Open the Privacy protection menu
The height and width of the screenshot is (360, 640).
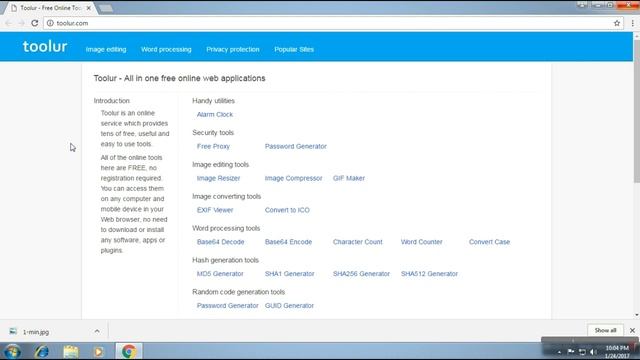[x=233, y=49]
